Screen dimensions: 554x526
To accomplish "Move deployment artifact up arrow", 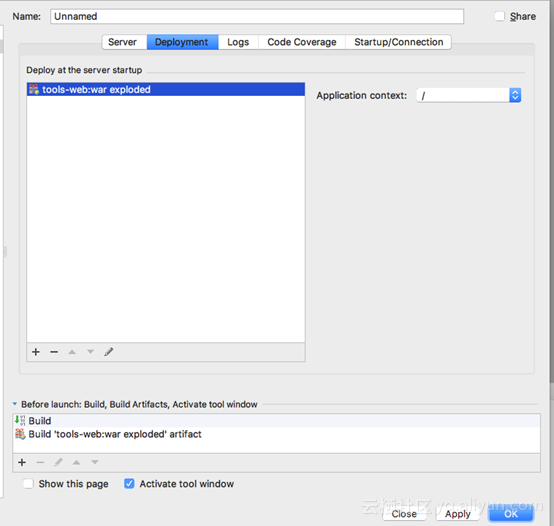I will tap(72, 352).
